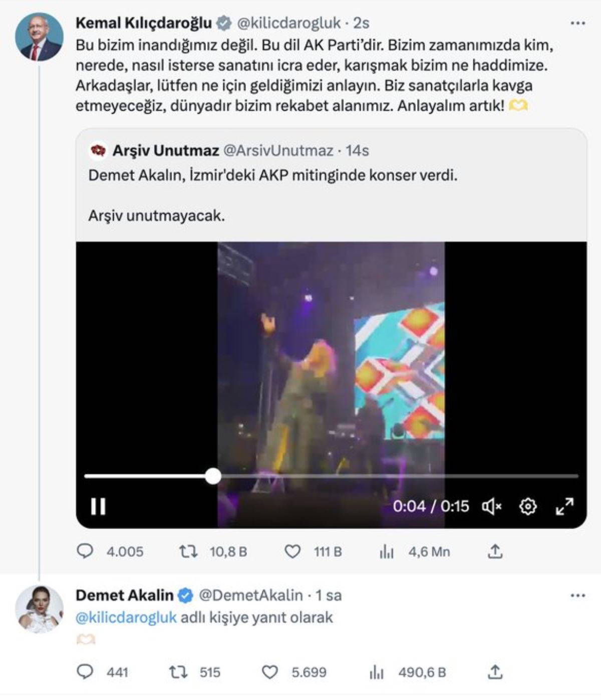Retweet Kılıçdaroğlu's tweet
The image size is (601, 700).
[x=188, y=552]
